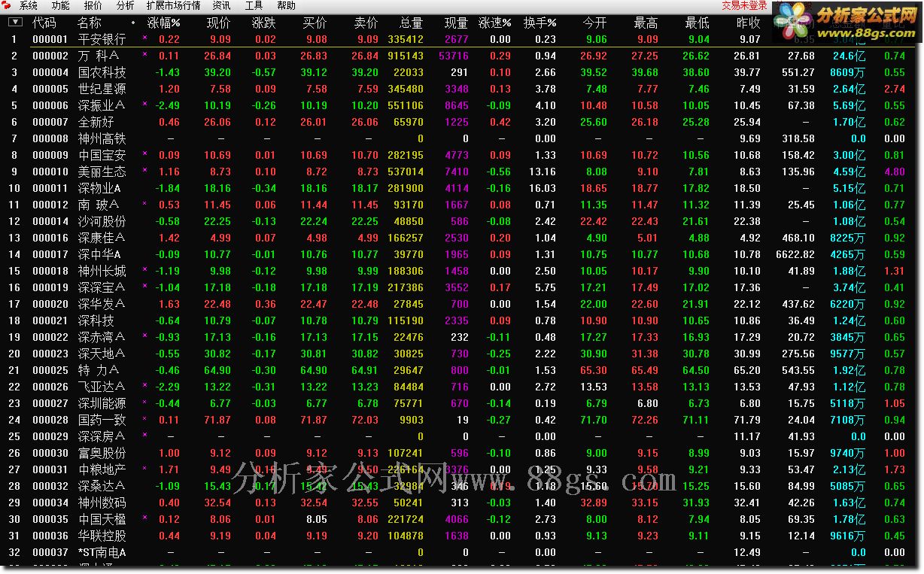
Task: Select the 万 科A stock name
Action: pyautogui.click(x=99, y=56)
